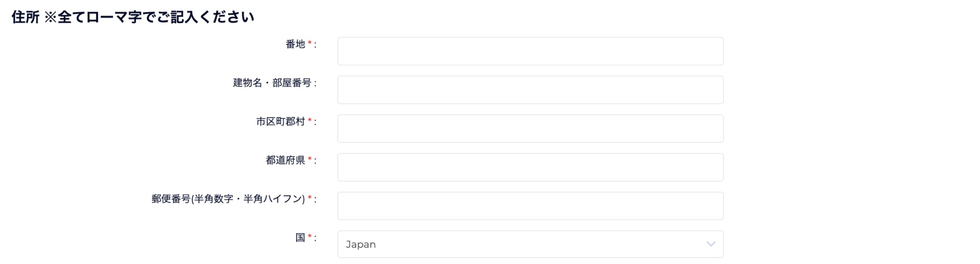Click the required asterisk next to 市区町郡村

tap(310, 121)
